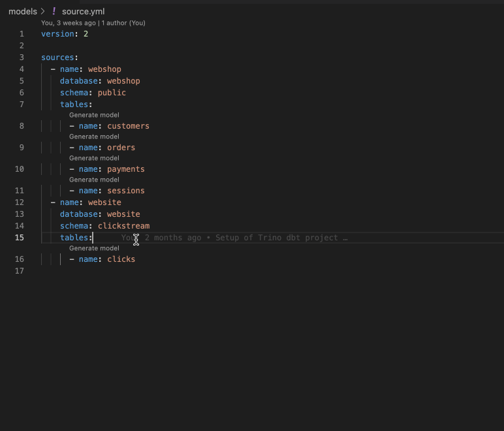Screen dimensions: 504x431
Task: Click Generate model above payments
Action: click(94, 158)
